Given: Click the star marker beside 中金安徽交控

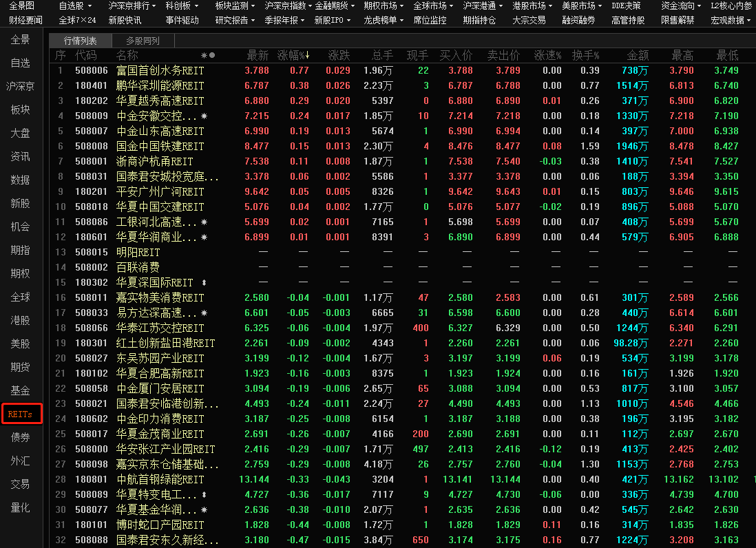Looking at the screenshot, I should [204, 116].
